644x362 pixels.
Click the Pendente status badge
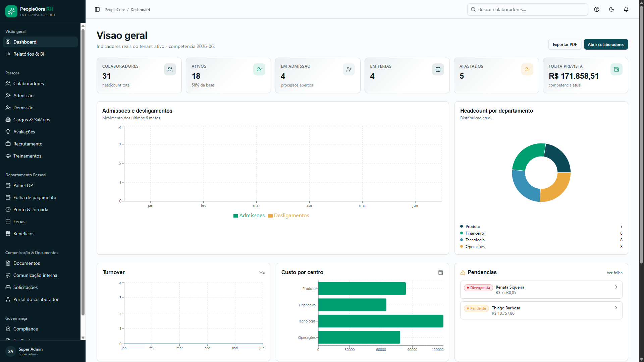(476, 308)
